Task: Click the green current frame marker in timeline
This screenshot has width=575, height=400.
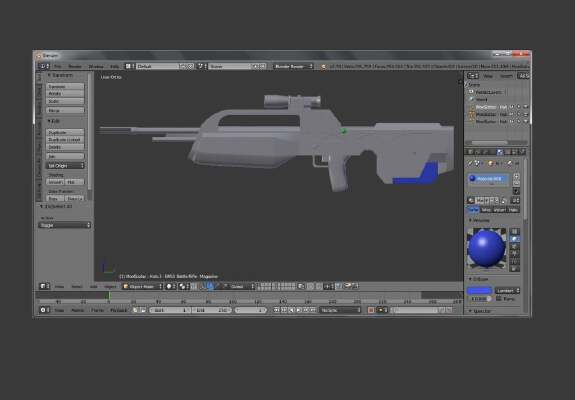Action: click(x=109, y=295)
